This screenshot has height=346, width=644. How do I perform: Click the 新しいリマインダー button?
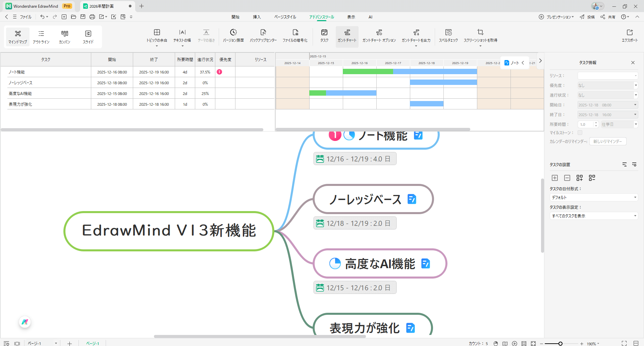607,141
